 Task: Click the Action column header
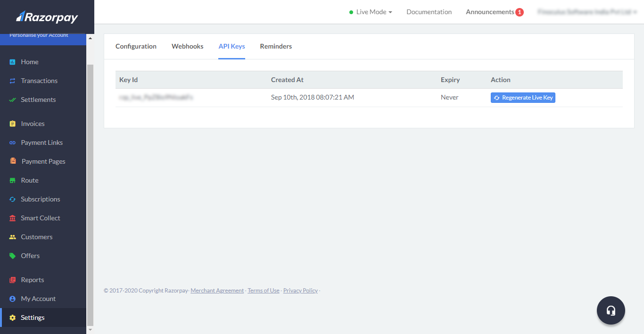pyautogui.click(x=501, y=80)
